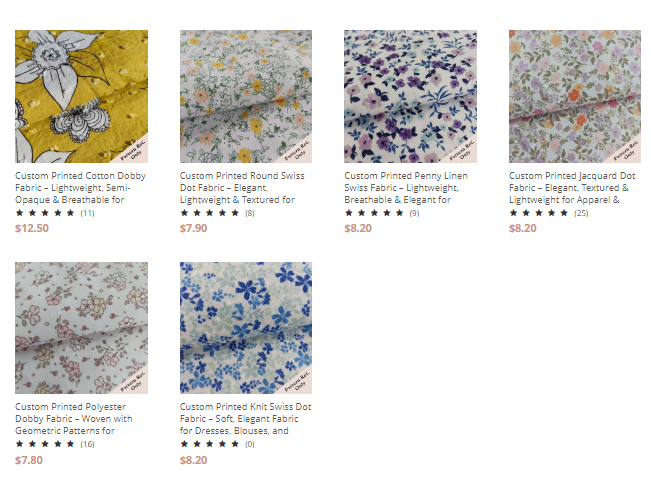Open the Round Swiss Dot fabric image
This screenshot has width=651, height=480.
click(246, 96)
